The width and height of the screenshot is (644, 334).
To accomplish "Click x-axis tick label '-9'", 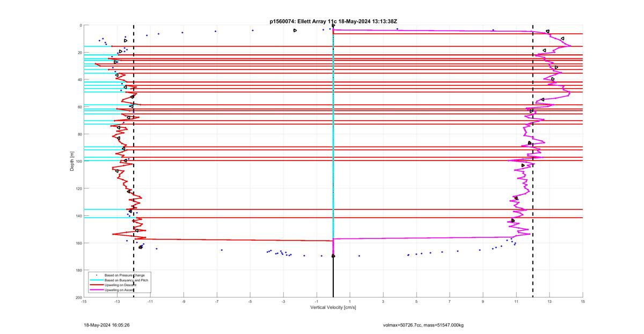I will [x=184, y=301].
